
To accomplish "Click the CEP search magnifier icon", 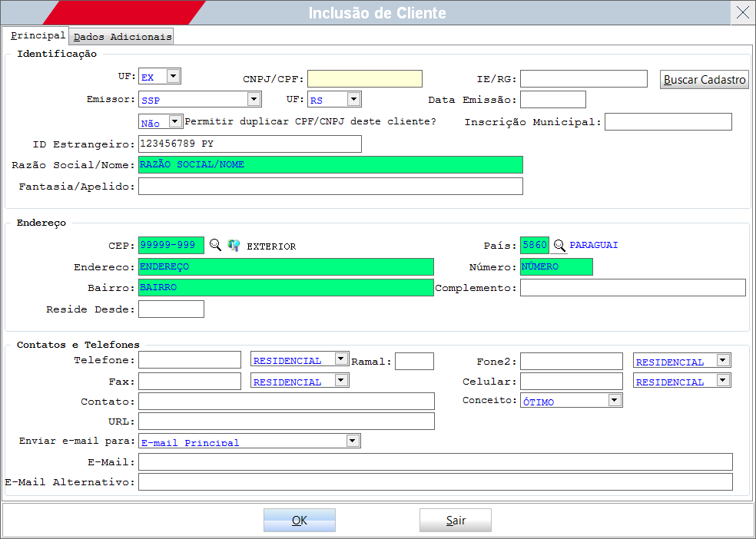I will (216, 245).
